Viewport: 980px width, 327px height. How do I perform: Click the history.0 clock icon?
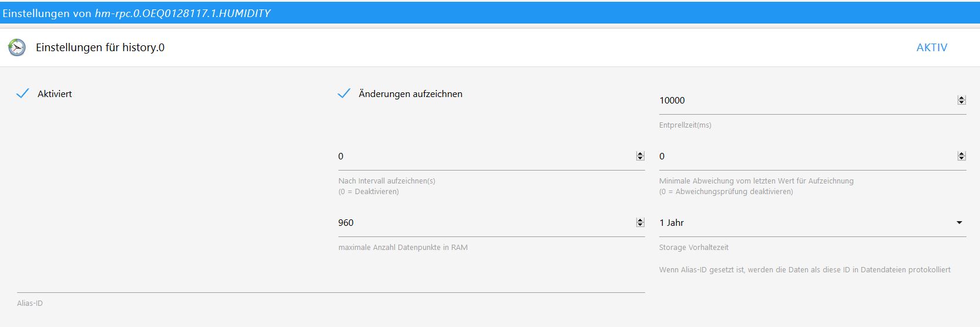pos(17,48)
